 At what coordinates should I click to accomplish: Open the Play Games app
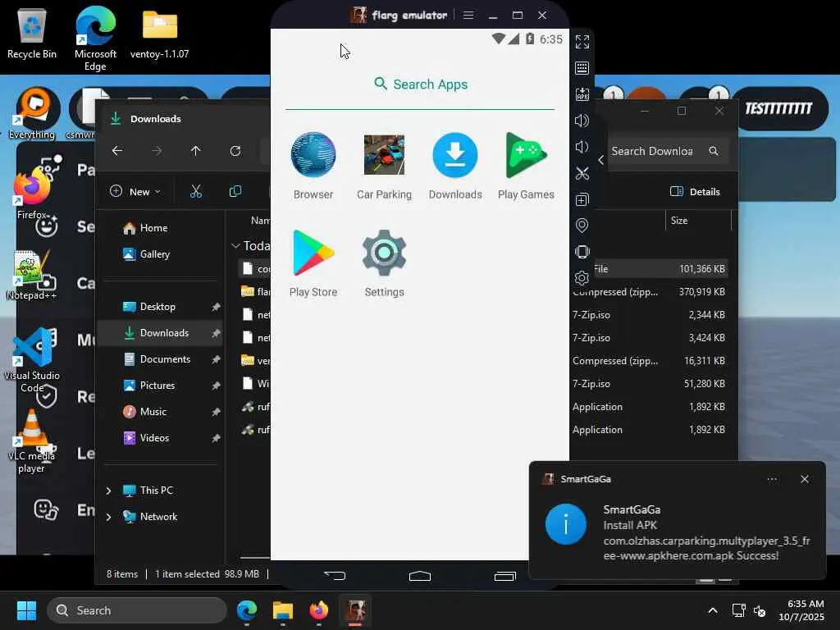coord(526,166)
